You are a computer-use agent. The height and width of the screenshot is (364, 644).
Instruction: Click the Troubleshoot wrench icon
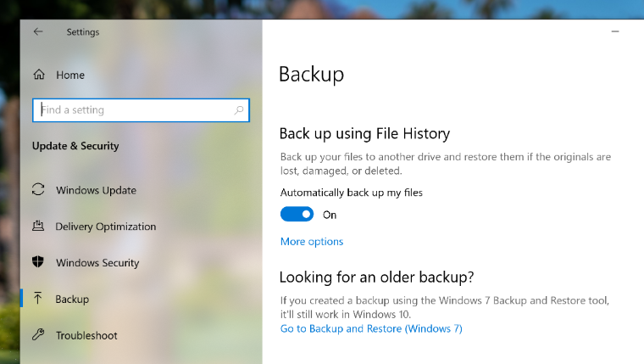tap(38, 334)
